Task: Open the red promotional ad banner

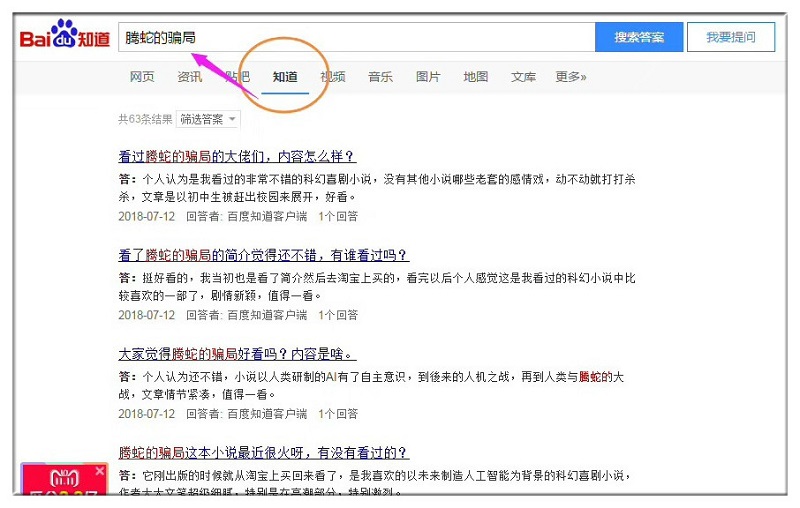Action: point(60,482)
